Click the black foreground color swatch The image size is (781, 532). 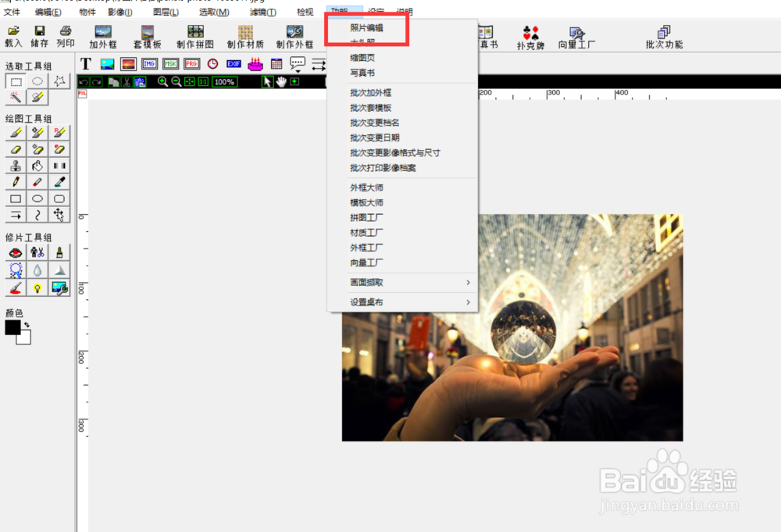12,327
